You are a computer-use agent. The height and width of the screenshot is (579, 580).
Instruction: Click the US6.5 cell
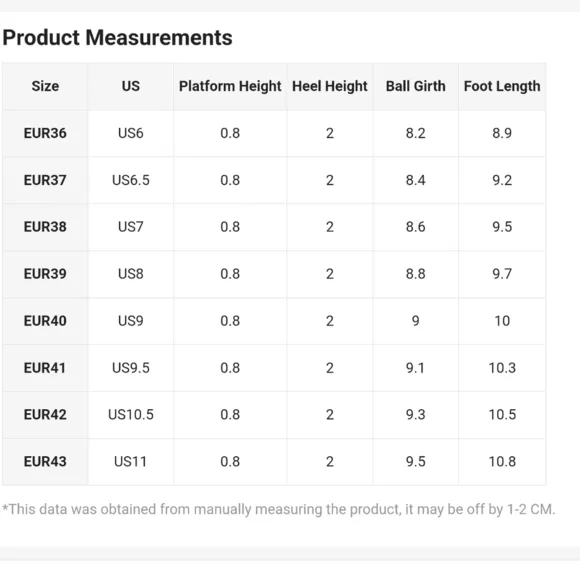click(x=131, y=180)
